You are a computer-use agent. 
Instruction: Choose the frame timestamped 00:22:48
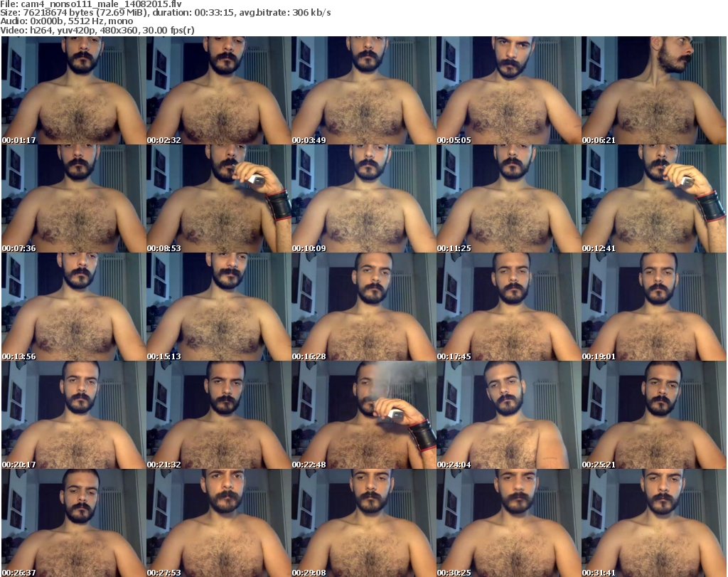coord(364,415)
